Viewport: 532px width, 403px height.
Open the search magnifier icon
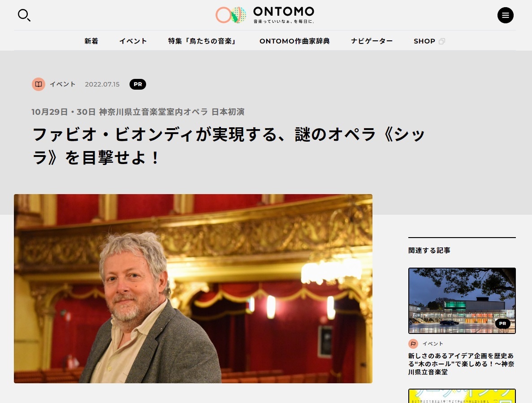click(x=24, y=15)
